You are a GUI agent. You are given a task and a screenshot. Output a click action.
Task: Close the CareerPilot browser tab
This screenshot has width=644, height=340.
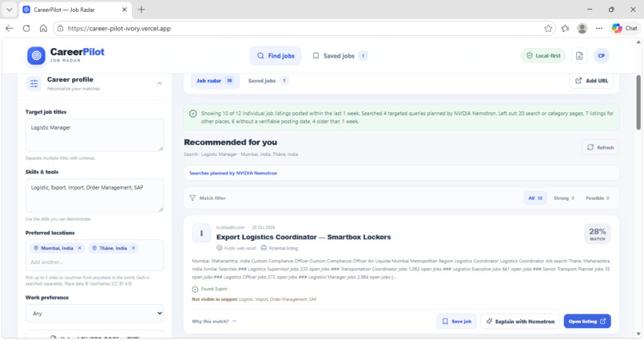click(124, 10)
